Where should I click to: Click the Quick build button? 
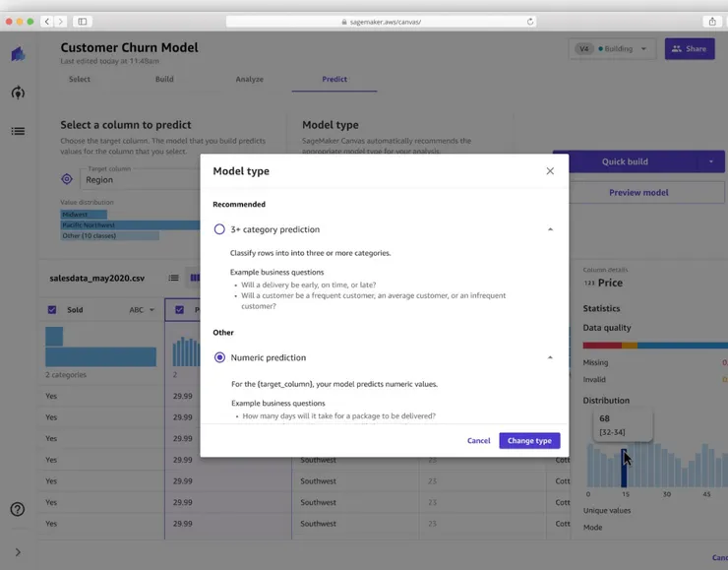pyautogui.click(x=625, y=161)
